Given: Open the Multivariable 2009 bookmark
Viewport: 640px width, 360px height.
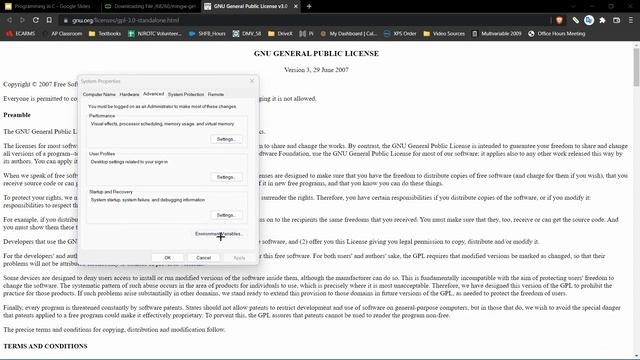Looking at the screenshot, I should (x=497, y=34).
